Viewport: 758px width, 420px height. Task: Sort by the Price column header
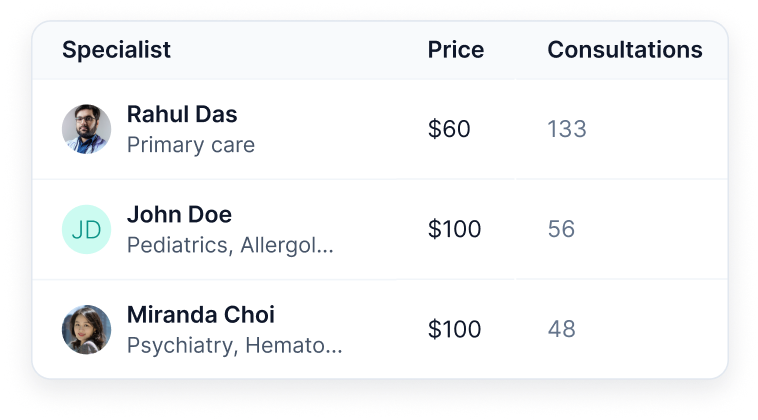456,50
